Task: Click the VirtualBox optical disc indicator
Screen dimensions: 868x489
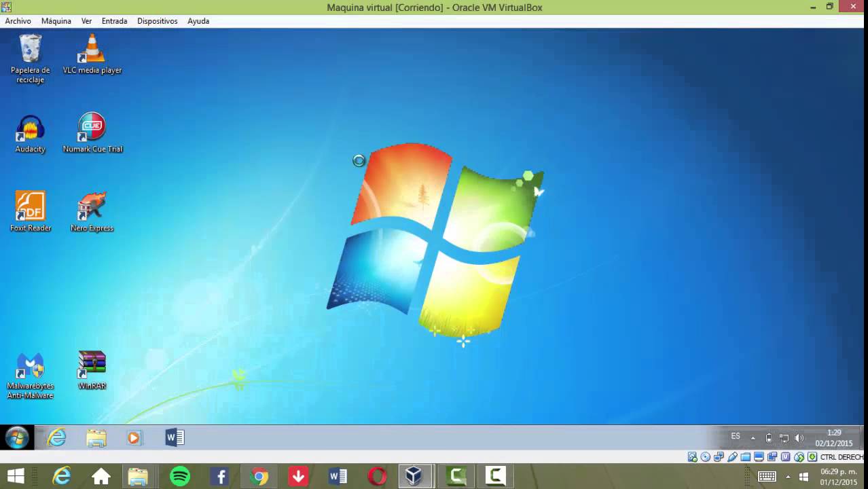Action: coord(706,457)
